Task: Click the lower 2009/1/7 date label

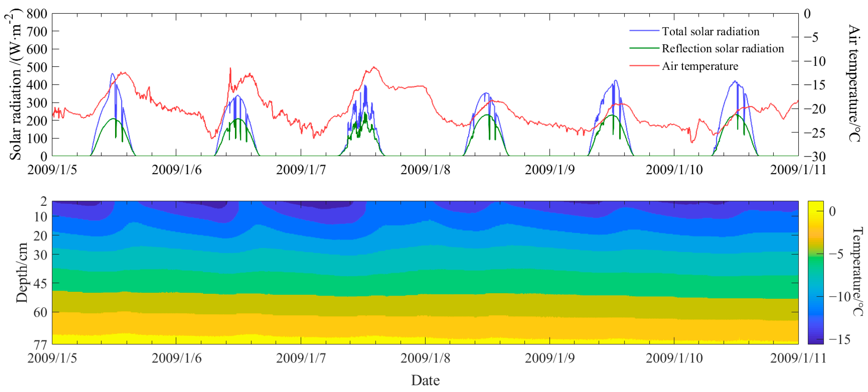Action: pyautogui.click(x=301, y=358)
